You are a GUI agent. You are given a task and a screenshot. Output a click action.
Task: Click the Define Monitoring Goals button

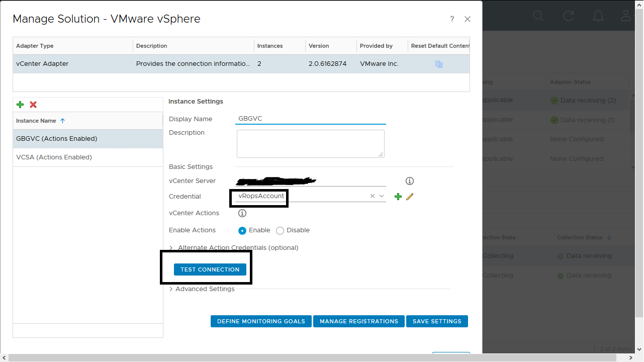coord(261,321)
